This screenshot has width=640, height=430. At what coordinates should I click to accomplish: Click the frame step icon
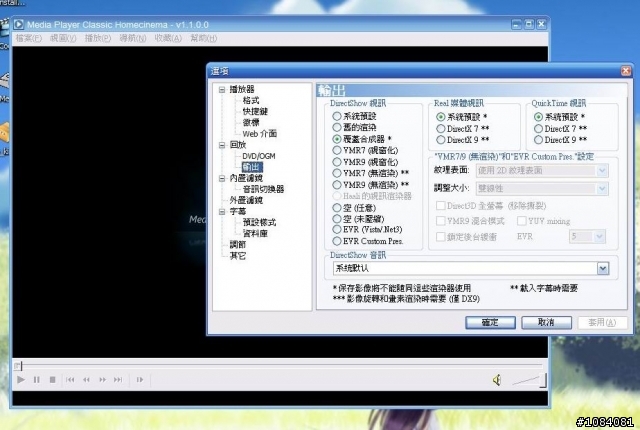140,380
